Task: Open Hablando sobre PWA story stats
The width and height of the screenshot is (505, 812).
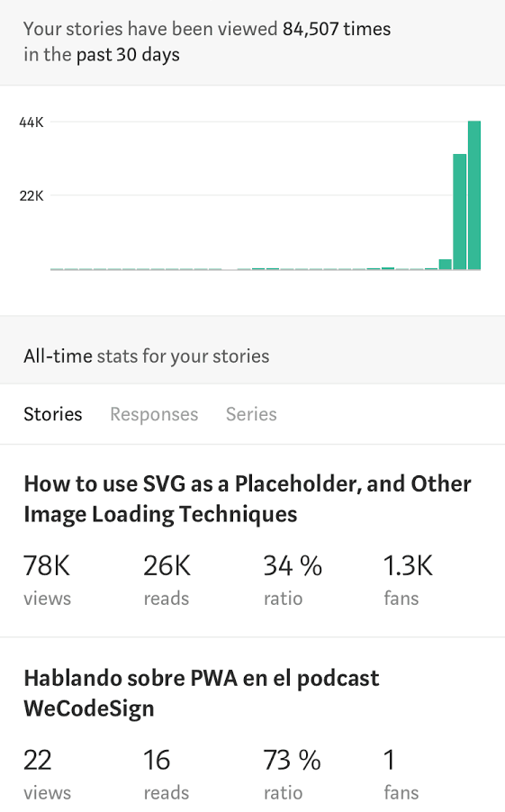Action: coord(202,693)
